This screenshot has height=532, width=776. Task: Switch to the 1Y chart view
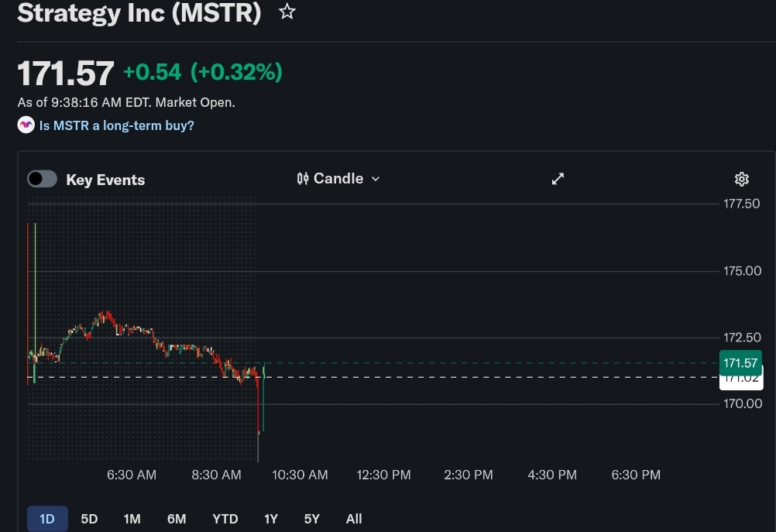[x=270, y=519]
